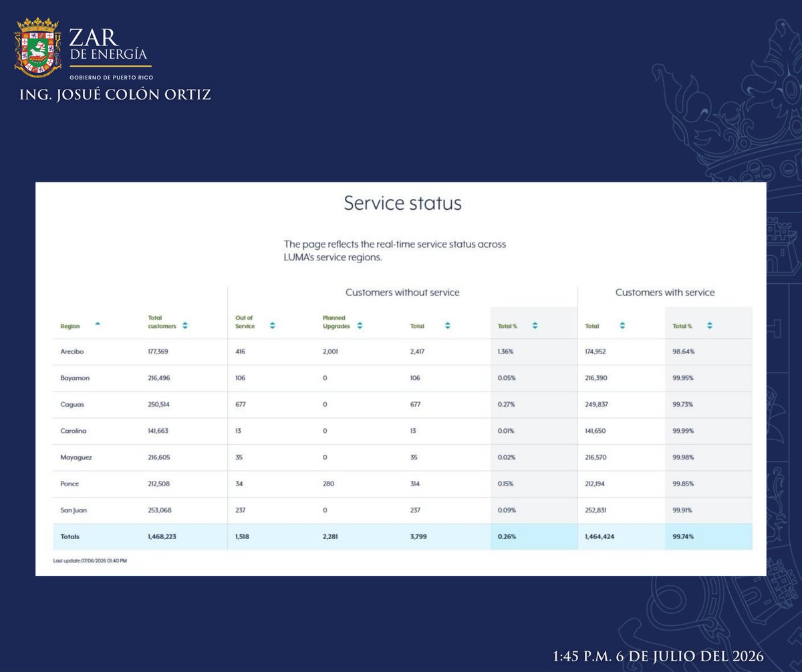Click the Customers without service group header
The height and width of the screenshot is (672, 802).
click(402, 293)
